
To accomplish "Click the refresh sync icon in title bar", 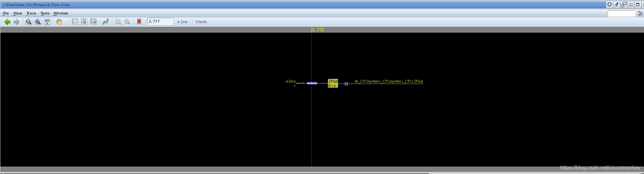I will [x=610, y=4].
